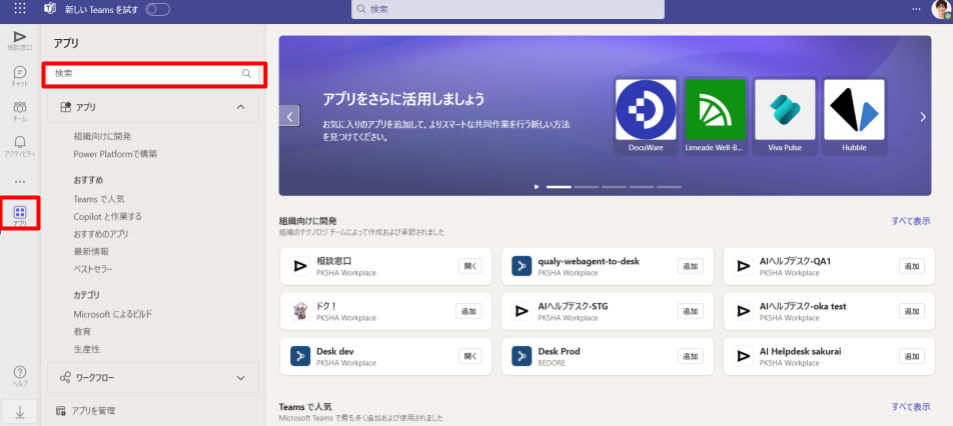Select ベストセラー in the sidebar
Screen dimensions: 953x426
click(93, 269)
